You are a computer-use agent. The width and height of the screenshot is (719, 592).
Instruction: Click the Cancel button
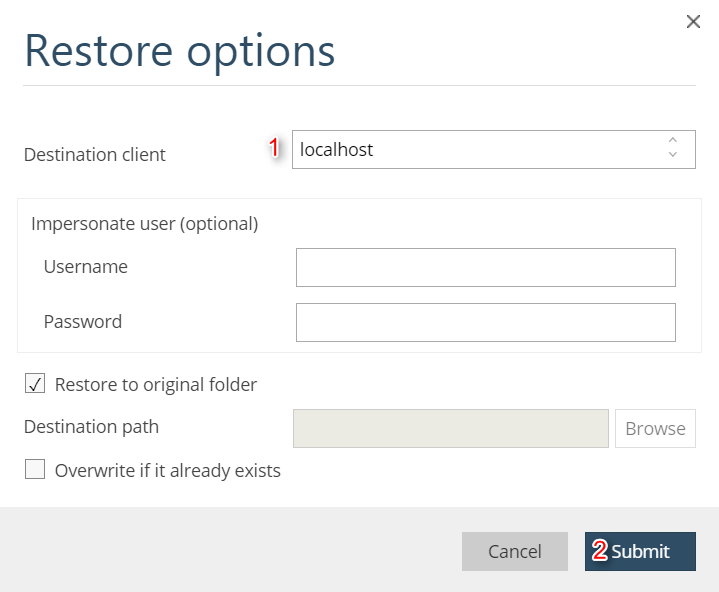514,551
